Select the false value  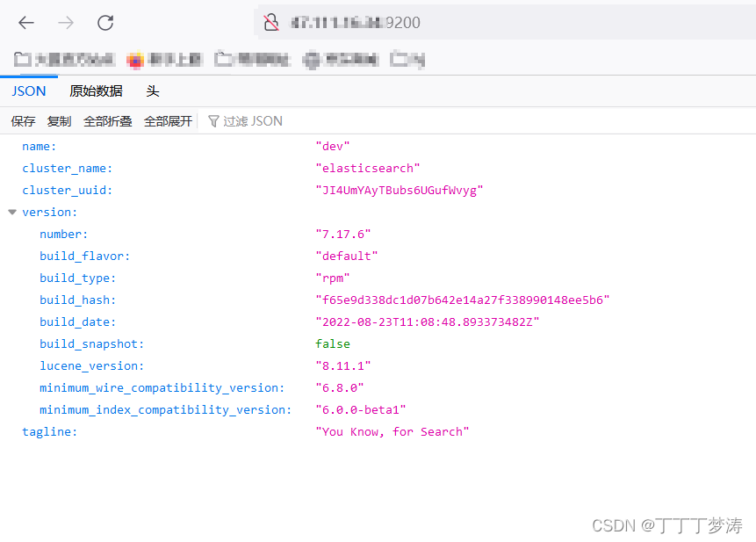click(333, 343)
